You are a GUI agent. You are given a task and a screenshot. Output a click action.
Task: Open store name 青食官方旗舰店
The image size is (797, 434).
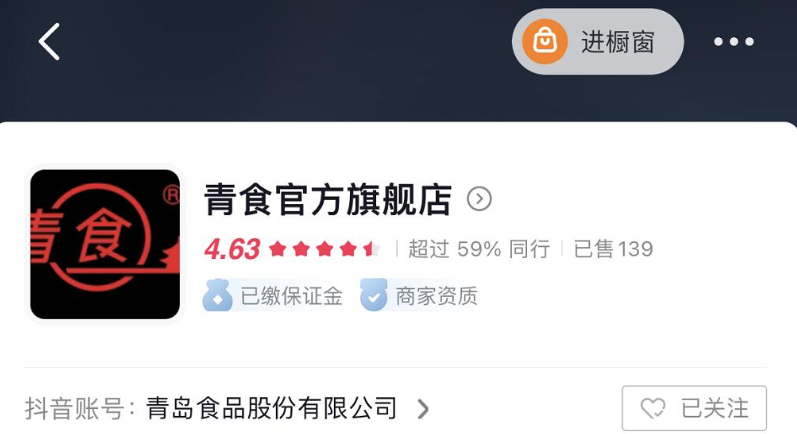click(328, 199)
